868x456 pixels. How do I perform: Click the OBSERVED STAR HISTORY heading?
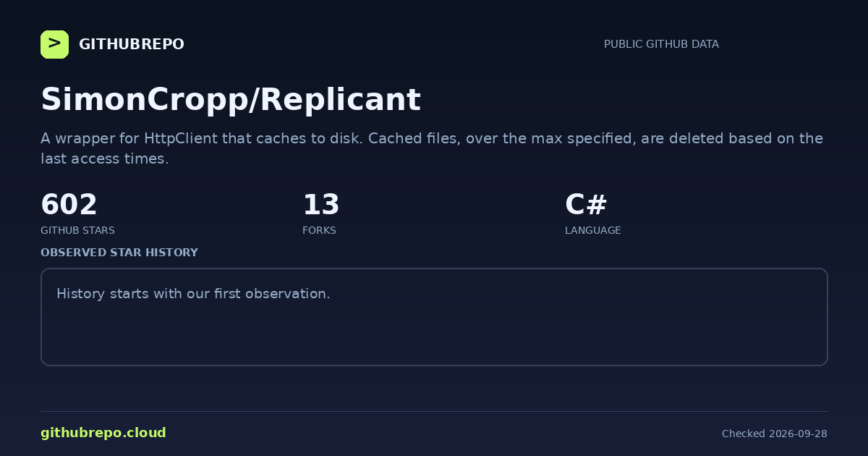click(x=119, y=253)
